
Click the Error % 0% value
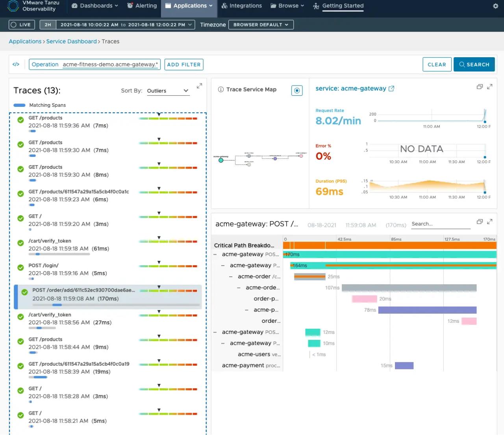(x=323, y=156)
